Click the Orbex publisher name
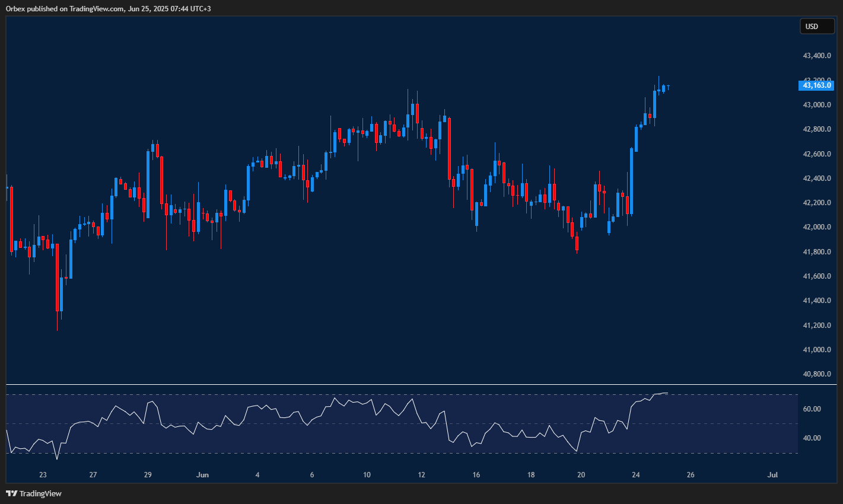This screenshot has width=843, height=504. tap(15, 9)
